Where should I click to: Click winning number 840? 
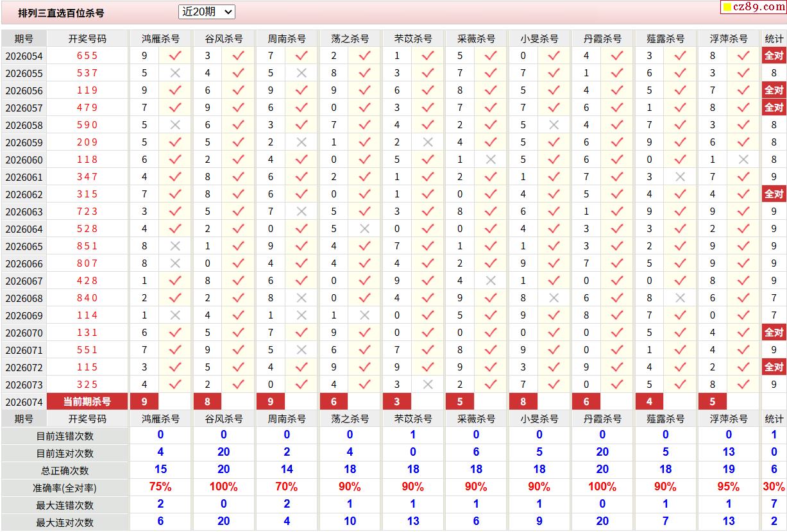(87, 298)
